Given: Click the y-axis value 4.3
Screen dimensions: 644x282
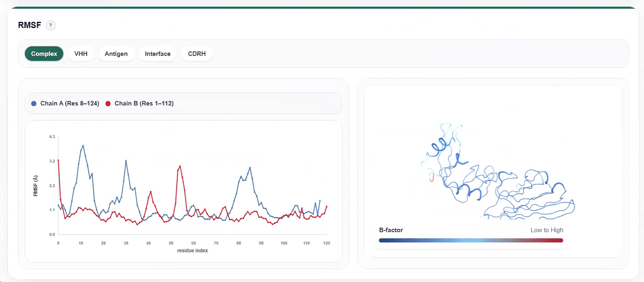Looking at the screenshot, I should [x=52, y=136].
